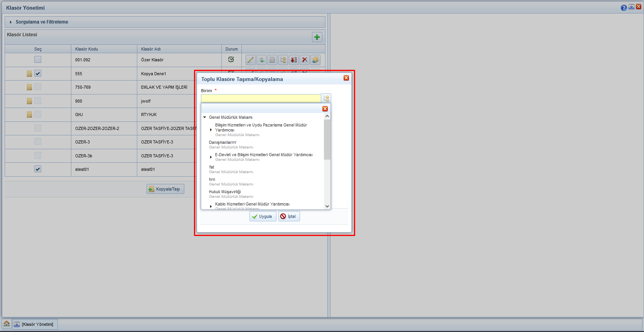This screenshot has width=644, height=332.
Task: Click the blue help question mark icon
Action: 624,8
